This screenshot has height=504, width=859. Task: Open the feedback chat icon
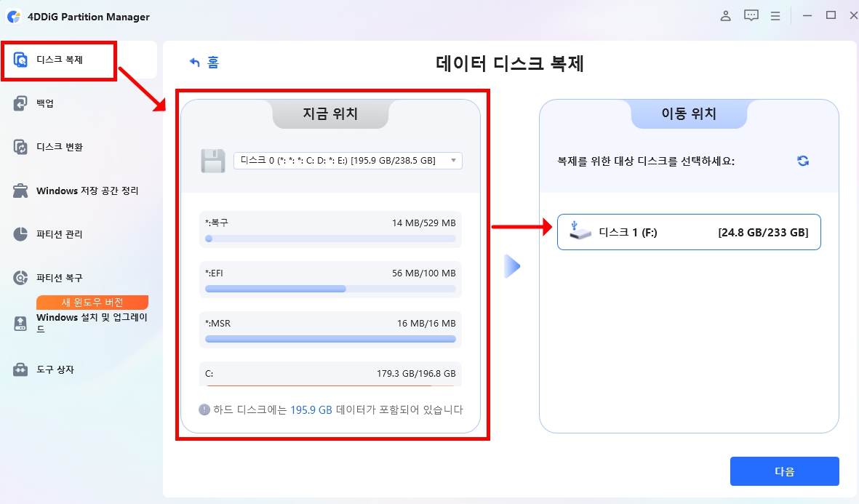(x=751, y=16)
